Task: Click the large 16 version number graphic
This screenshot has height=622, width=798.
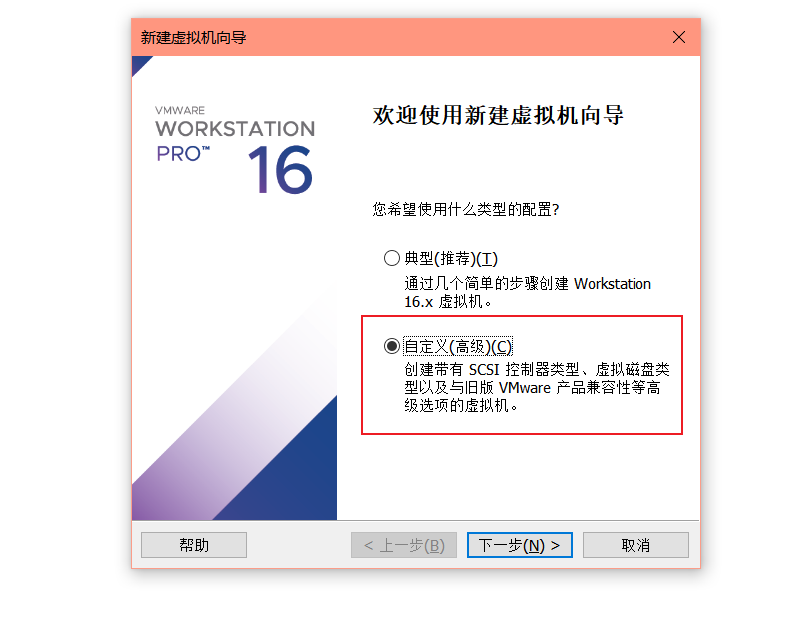Action: coord(280,169)
